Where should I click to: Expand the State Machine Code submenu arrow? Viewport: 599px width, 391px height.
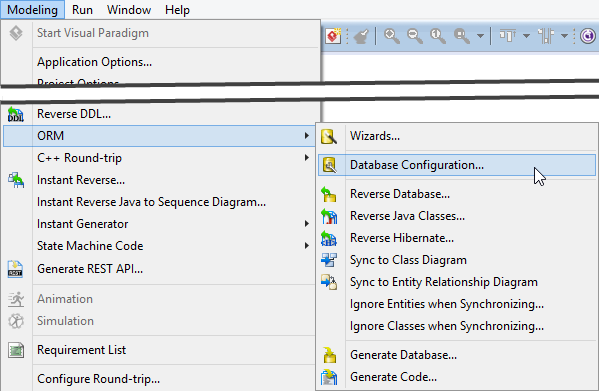coord(306,246)
